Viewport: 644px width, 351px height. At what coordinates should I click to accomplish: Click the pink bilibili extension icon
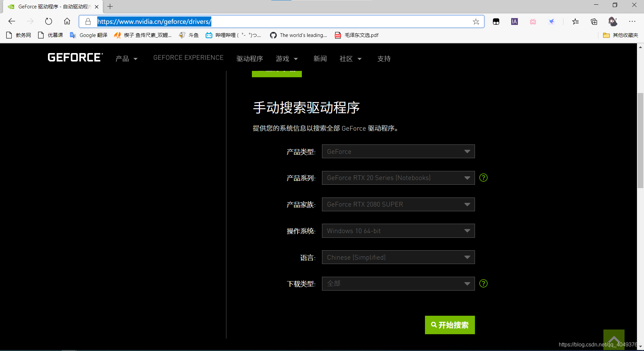[533, 22]
